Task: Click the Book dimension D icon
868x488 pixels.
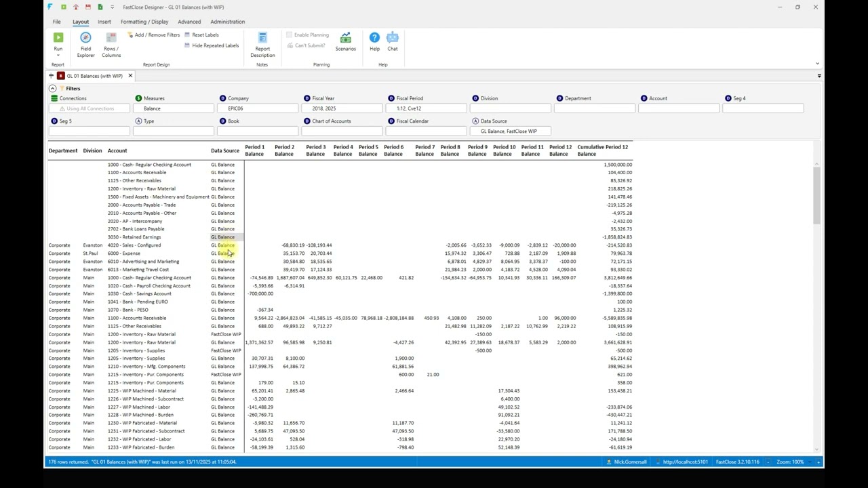Action: 222,121
